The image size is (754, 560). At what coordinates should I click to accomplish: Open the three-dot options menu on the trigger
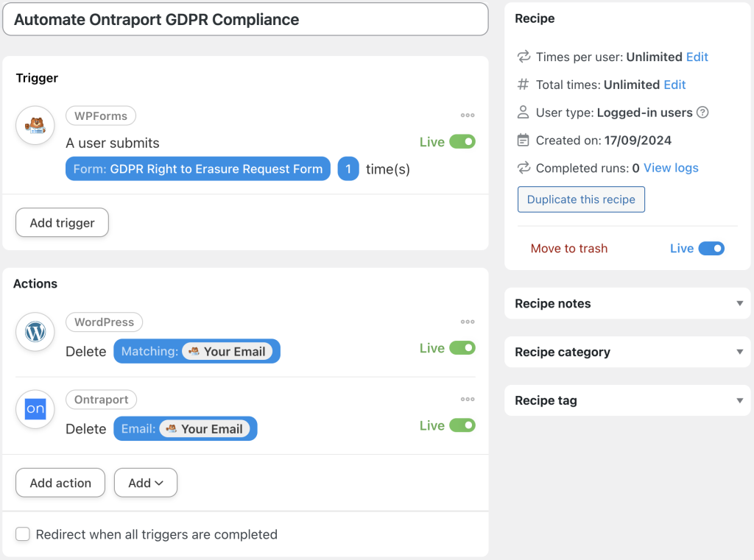(x=468, y=115)
